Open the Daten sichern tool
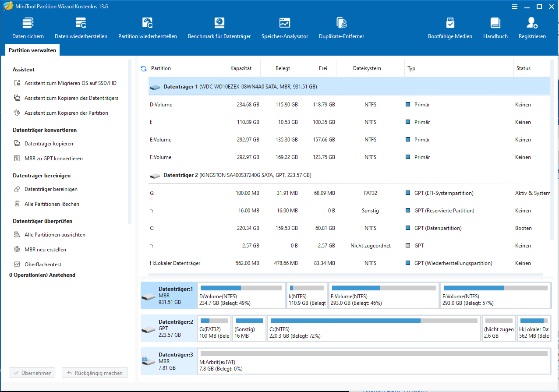 (x=28, y=28)
